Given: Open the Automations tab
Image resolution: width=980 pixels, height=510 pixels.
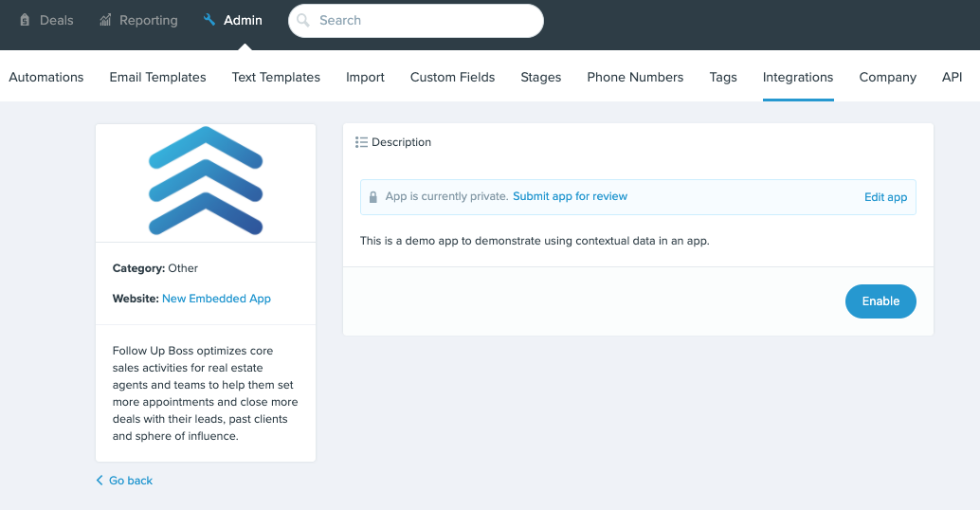Looking at the screenshot, I should click(x=46, y=77).
